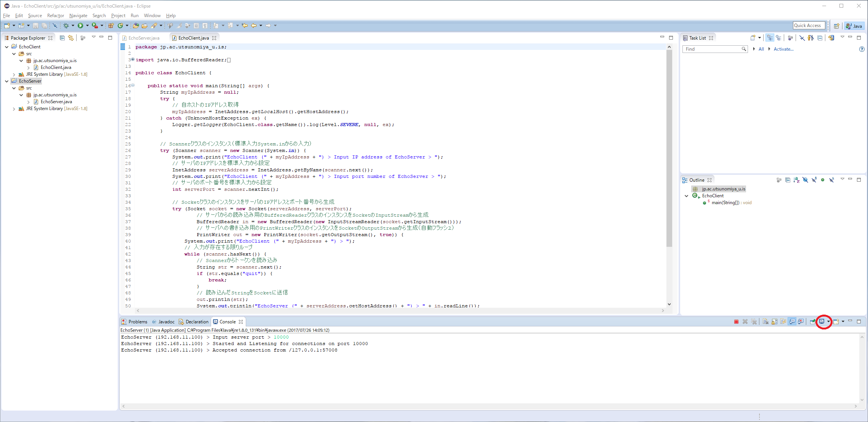Collapse the EchoClient project tree node
The width and height of the screenshot is (868, 422).
pyautogui.click(x=6, y=47)
